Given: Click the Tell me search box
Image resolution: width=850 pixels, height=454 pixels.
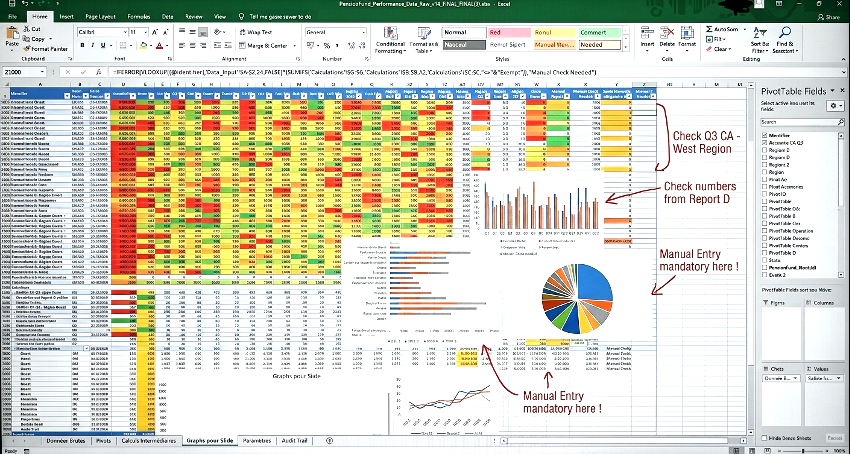Looking at the screenshot, I should [275, 17].
